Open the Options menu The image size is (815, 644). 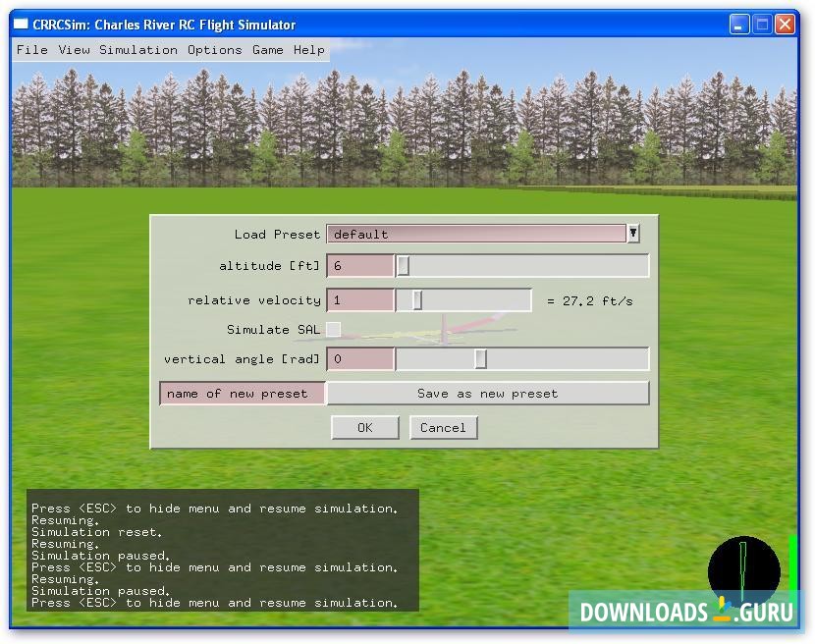click(x=215, y=50)
